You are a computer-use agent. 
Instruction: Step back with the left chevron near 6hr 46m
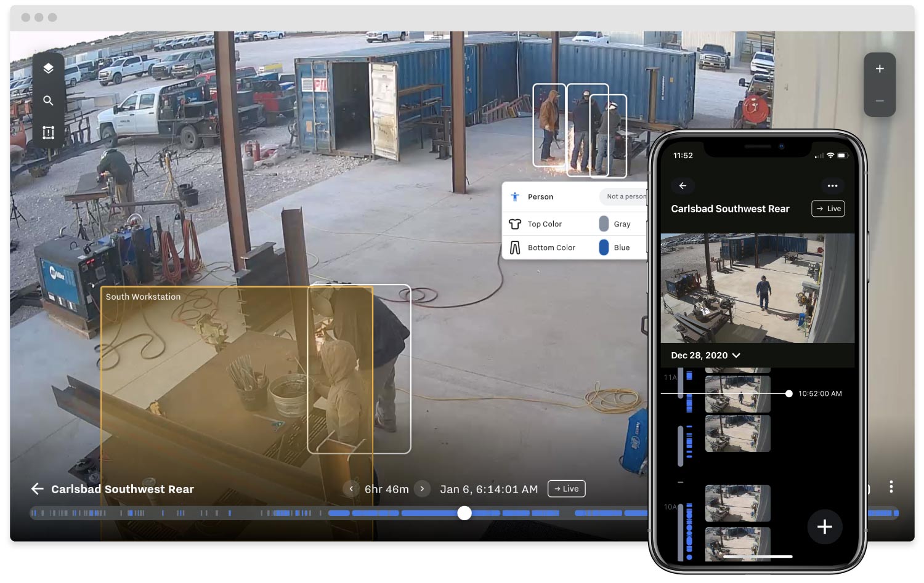pos(351,489)
